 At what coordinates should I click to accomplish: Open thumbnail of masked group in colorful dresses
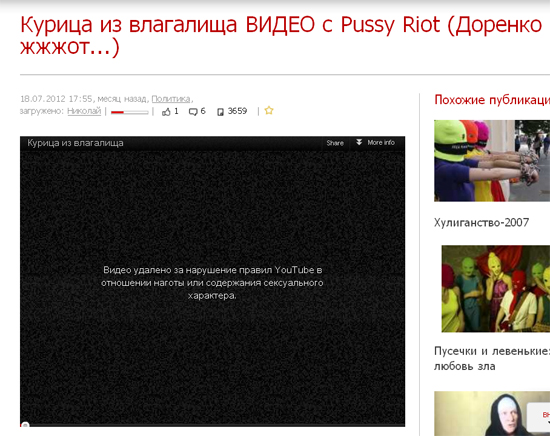coord(495,289)
